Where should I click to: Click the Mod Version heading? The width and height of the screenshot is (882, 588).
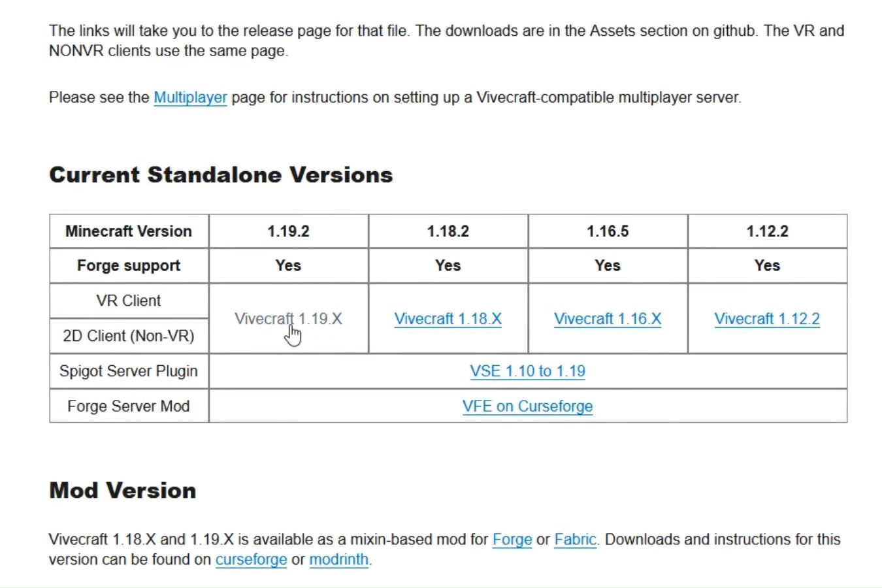point(123,491)
